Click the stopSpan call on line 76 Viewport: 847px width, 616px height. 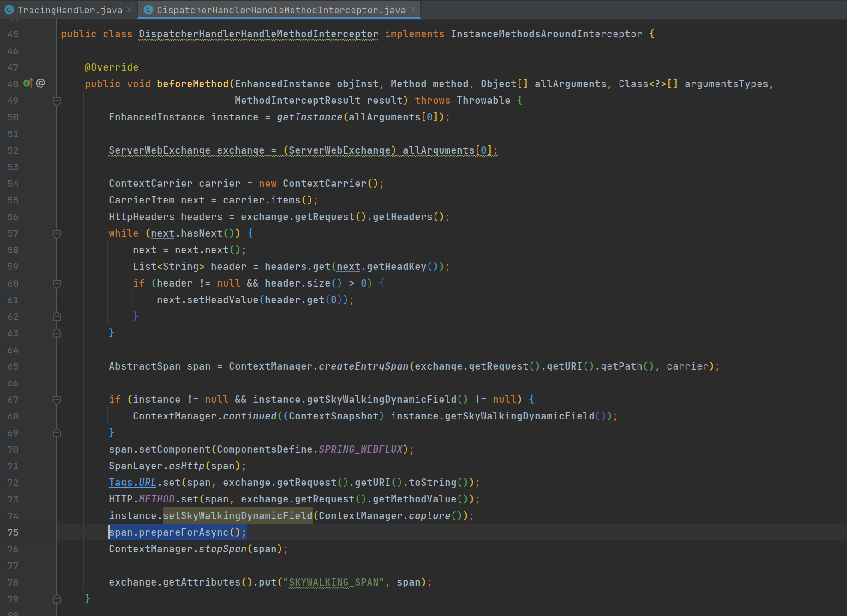223,549
